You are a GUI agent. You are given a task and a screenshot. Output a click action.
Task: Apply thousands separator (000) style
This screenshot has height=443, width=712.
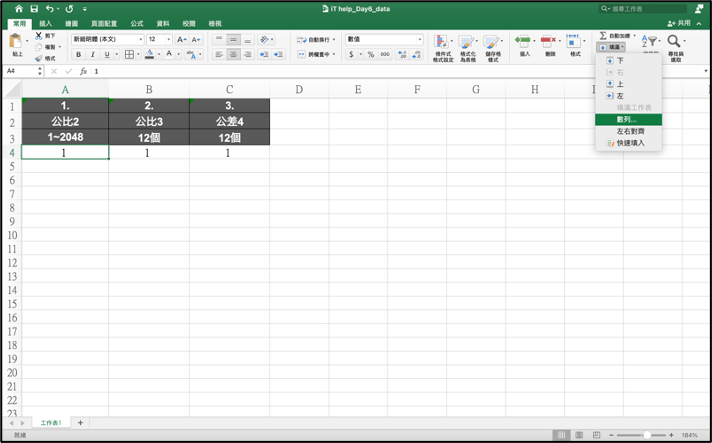[x=385, y=54]
